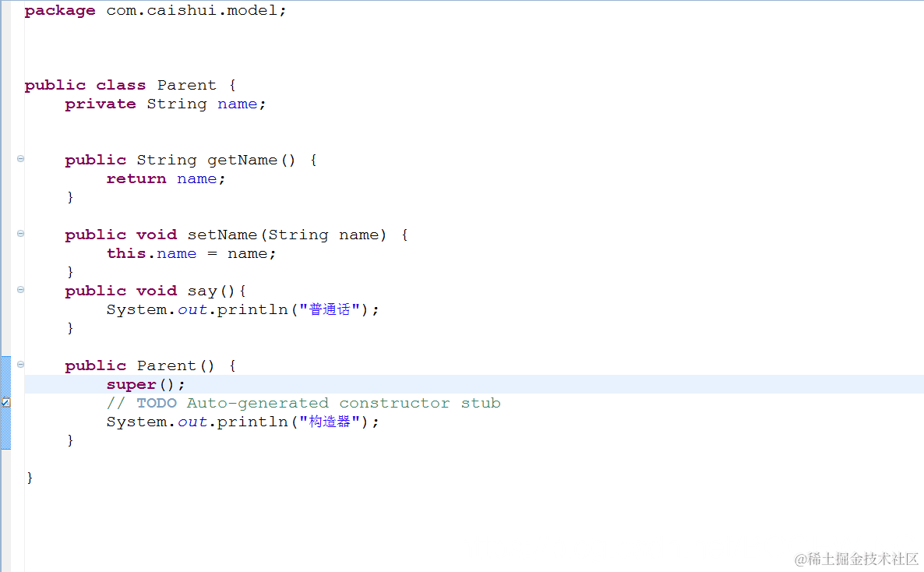The height and width of the screenshot is (572, 924).
Task: Click 'private String name;' field line
Action: coord(166,104)
